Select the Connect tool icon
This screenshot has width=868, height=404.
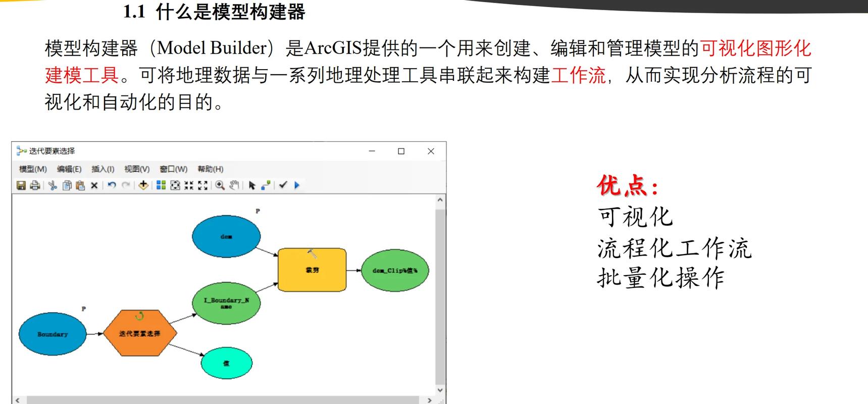coord(266,185)
